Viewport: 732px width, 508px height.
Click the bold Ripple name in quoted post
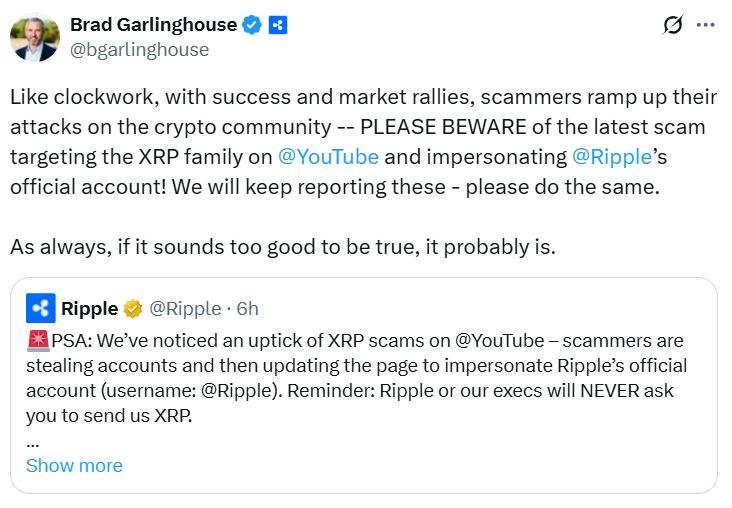click(89, 308)
